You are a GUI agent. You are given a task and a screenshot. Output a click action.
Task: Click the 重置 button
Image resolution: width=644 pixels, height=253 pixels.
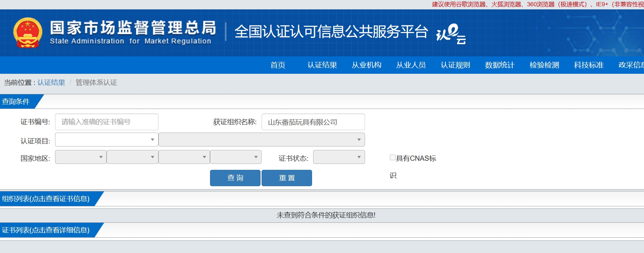(x=287, y=178)
